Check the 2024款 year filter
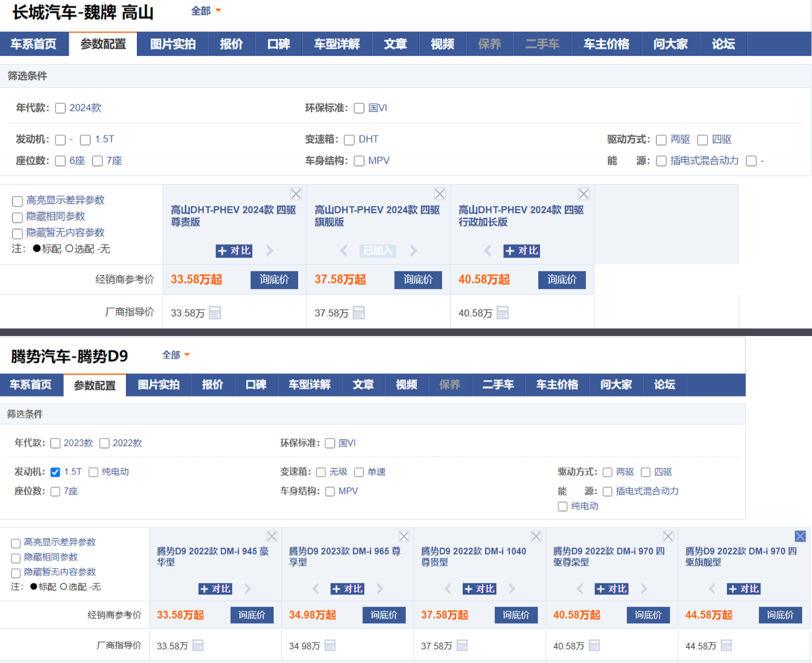Viewport: 812px width, 663px height. tap(61, 108)
